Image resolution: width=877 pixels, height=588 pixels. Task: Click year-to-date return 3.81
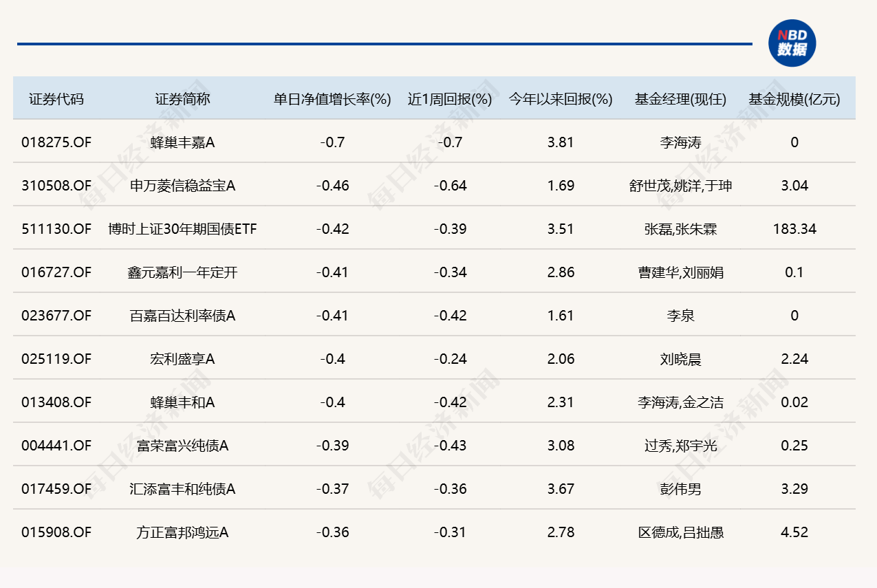(561, 143)
